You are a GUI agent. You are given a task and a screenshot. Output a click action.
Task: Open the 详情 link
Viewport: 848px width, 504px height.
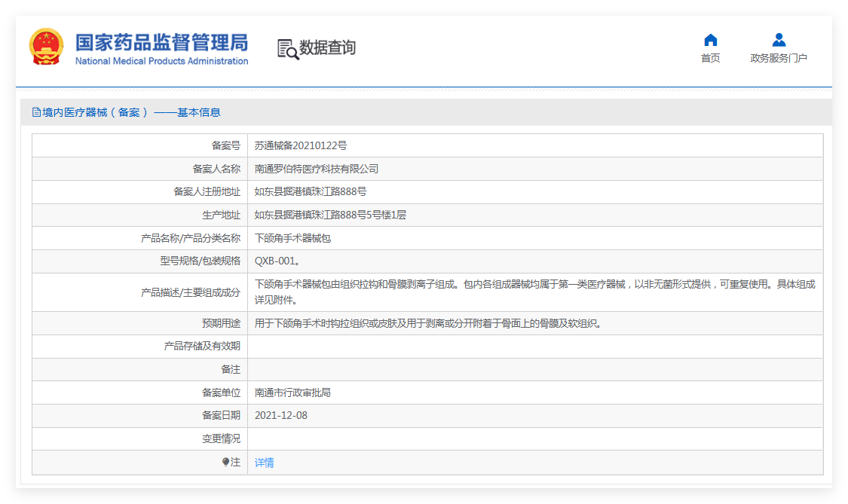(x=265, y=463)
